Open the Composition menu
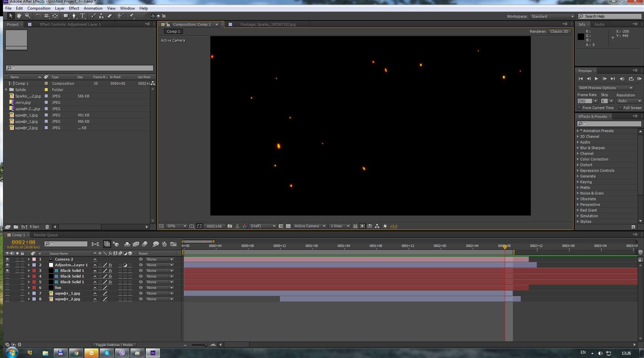The width and height of the screenshot is (644, 358). click(39, 8)
